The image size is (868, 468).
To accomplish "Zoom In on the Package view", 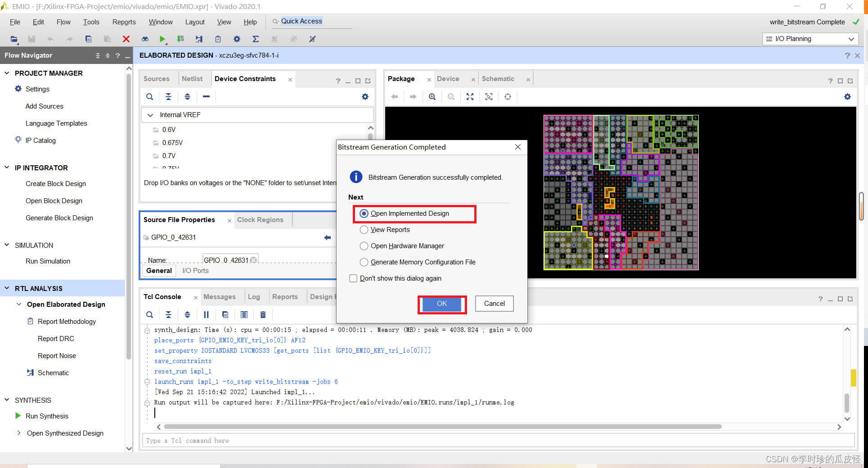I will pyautogui.click(x=432, y=96).
